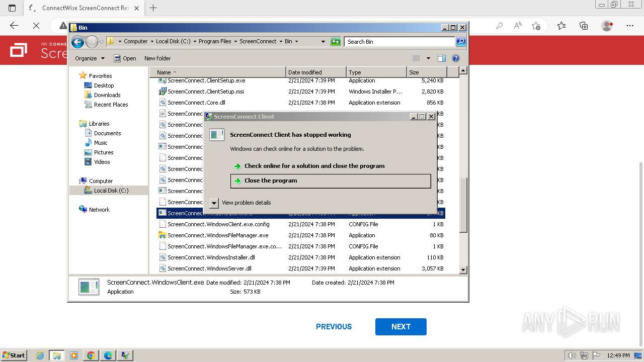The image size is (644, 362).
Task: Click the NEXT button on the webpage
Action: coord(401,327)
